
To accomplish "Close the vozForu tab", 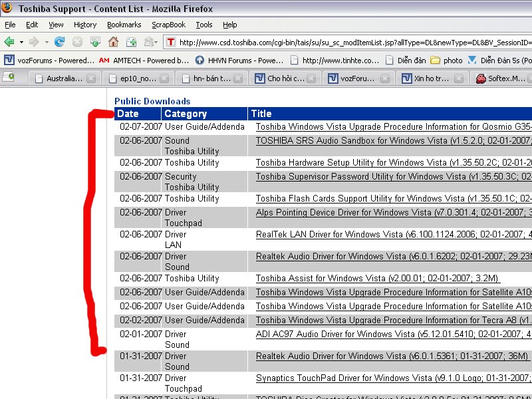I will [x=385, y=78].
